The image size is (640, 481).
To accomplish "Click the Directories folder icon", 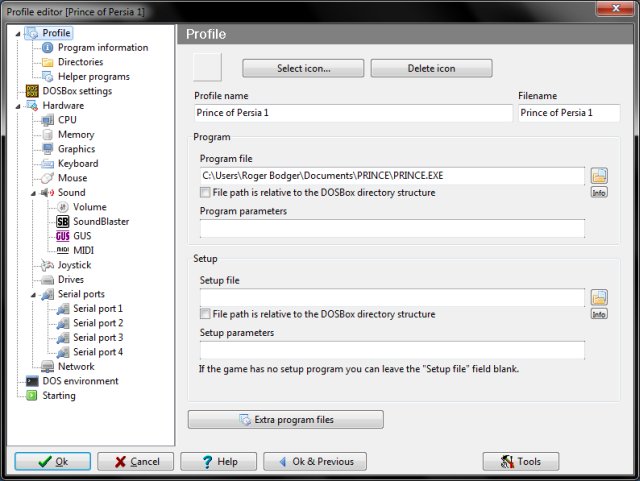I will (x=48, y=62).
